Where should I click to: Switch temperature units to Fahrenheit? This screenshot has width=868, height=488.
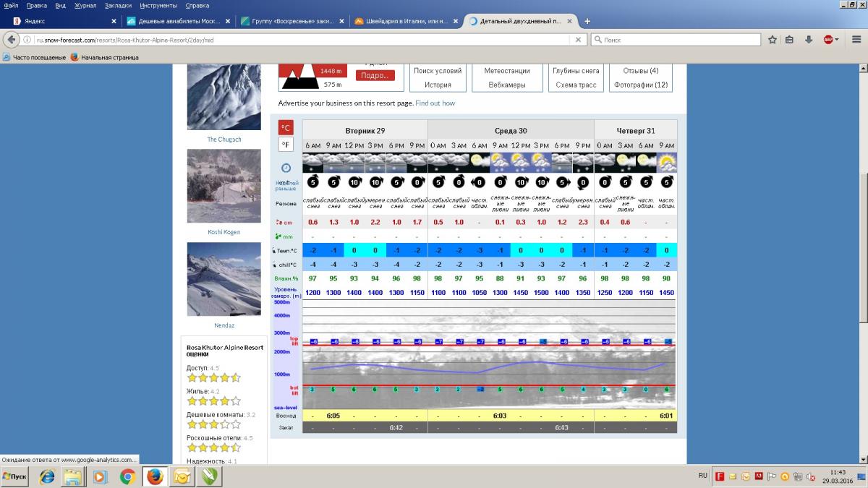286,145
